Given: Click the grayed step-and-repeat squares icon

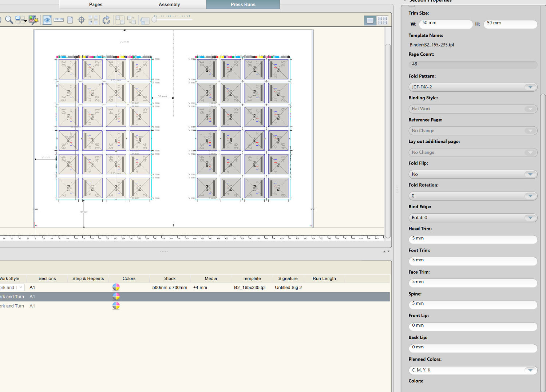Looking at the screenshot, I should click(120, 20).
